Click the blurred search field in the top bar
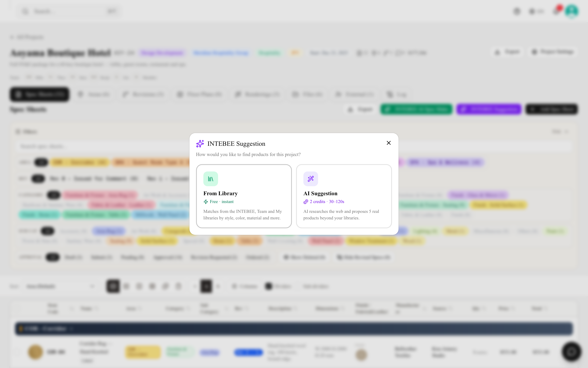The width and height of the screenshot is (588, 368). 69,11
